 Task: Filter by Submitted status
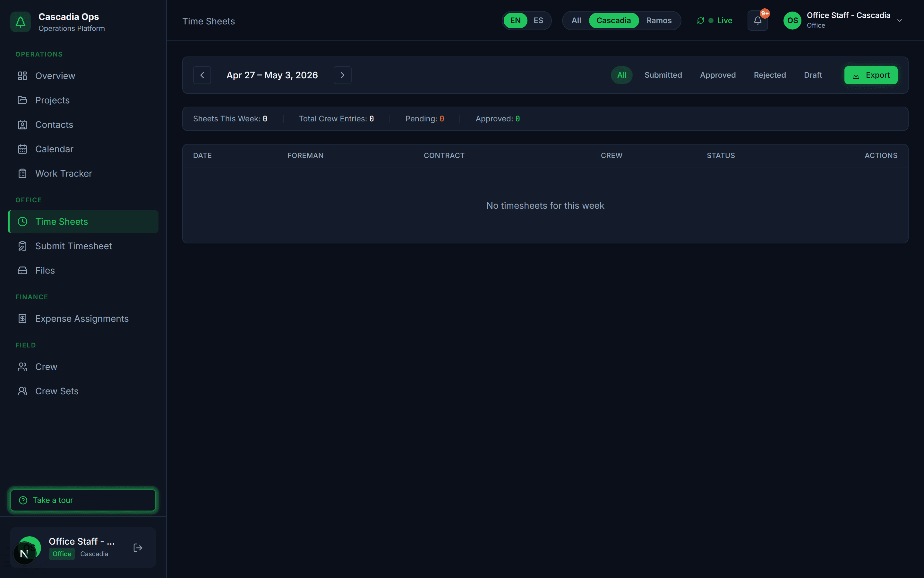pyautogui.click(x=663, y=75)
